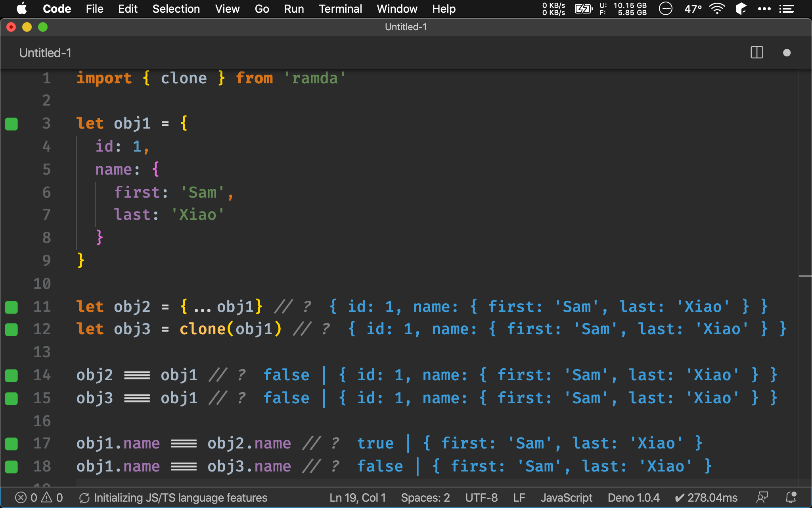
Task: Click the editor scrollbar overview ruler marker
Action: coord(805,276)
